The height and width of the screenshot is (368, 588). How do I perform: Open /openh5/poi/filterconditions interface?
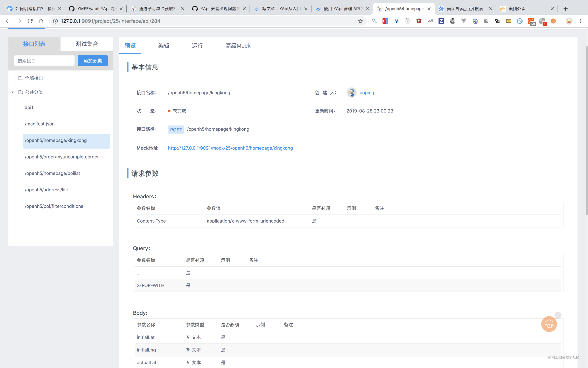(54, 206)
